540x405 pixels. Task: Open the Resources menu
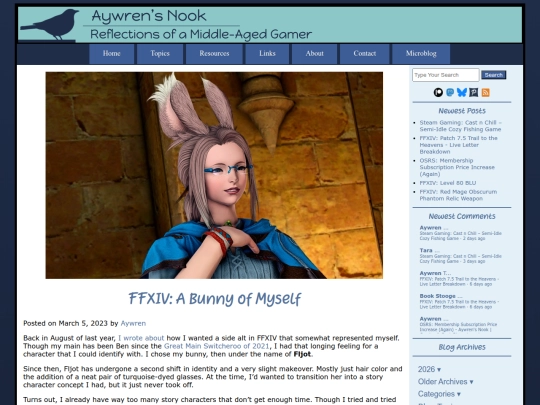tap(214, 54)
